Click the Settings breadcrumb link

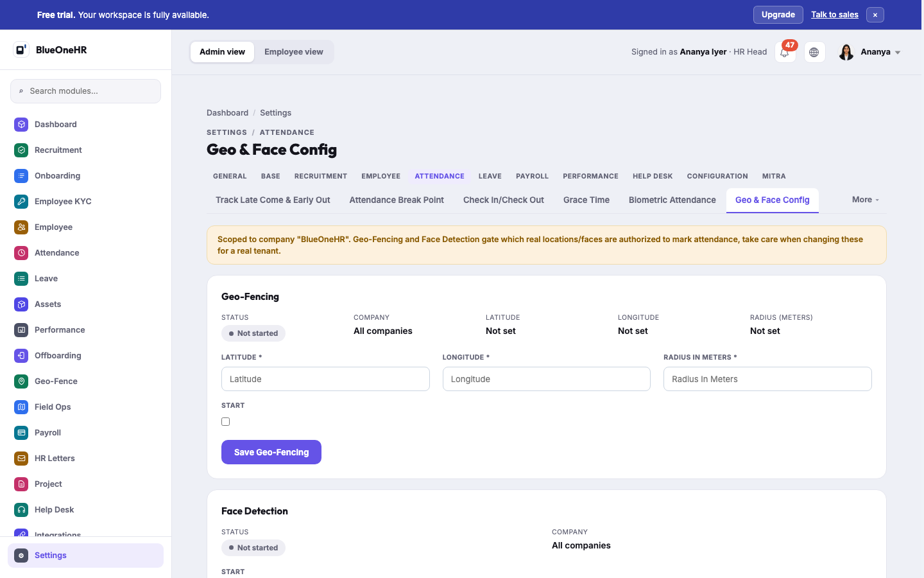(276, 113)
